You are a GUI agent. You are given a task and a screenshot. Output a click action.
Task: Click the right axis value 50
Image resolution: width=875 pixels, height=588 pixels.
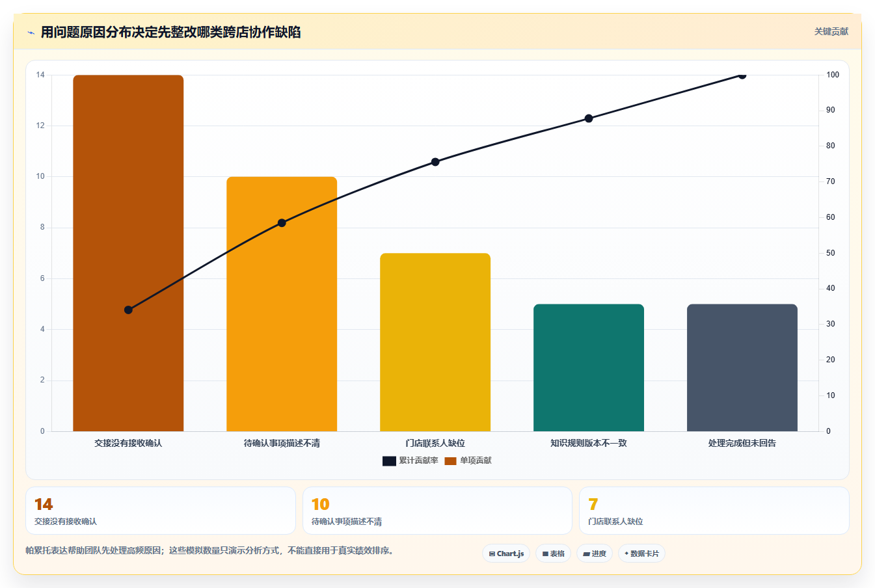tap(831, 253)
